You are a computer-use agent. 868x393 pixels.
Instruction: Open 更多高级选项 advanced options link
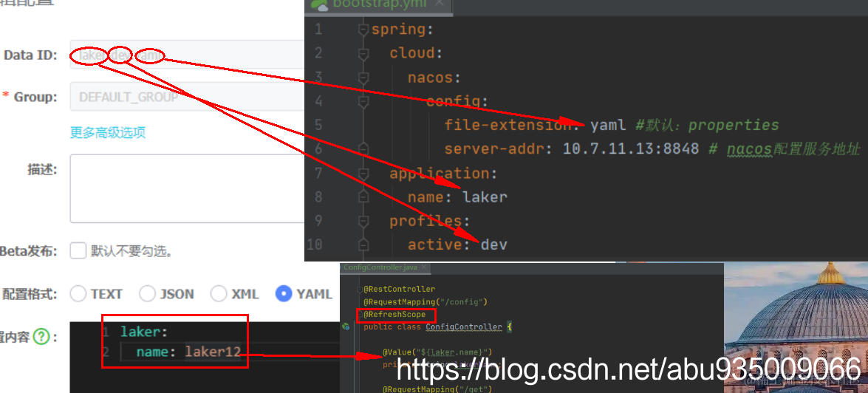point(108,133)
